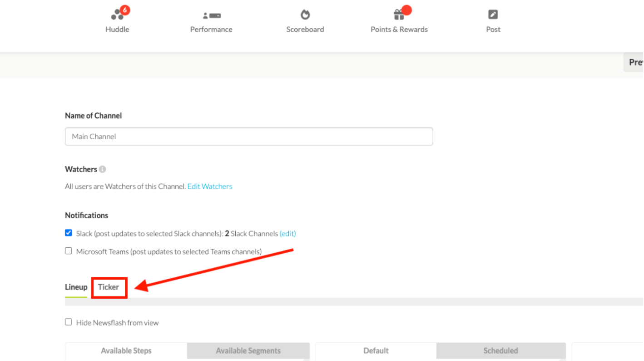The width and height of the screenshot is (644, 361).
Task: Click the Points & Rewards label text
Action: (x=399, y=29)
